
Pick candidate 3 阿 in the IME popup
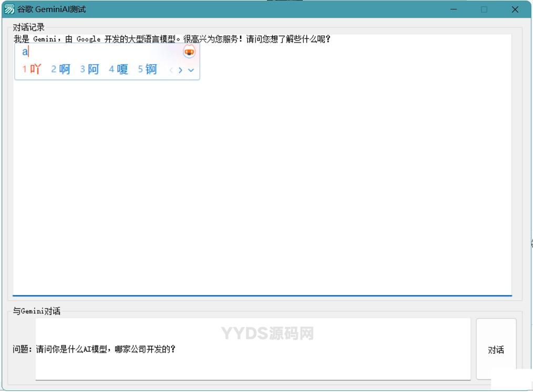tap(90, 69)
